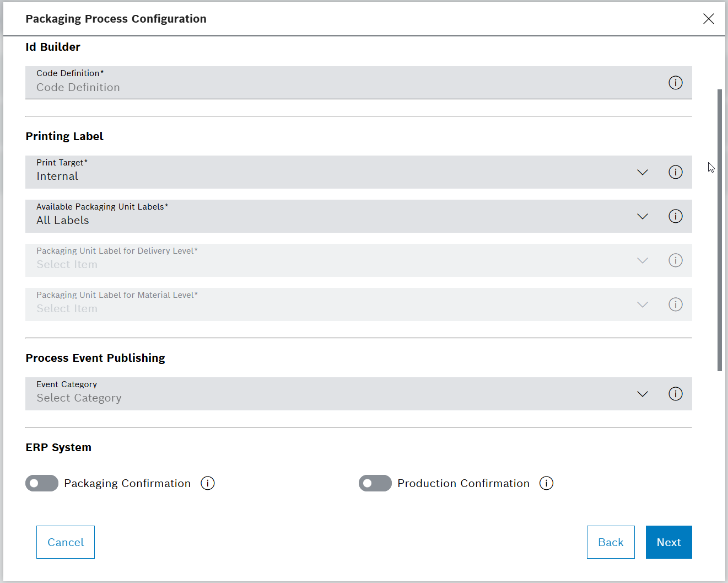Go Back to previous step
Viewport: 728px width, 583px height.
click(x=611, y=542)
